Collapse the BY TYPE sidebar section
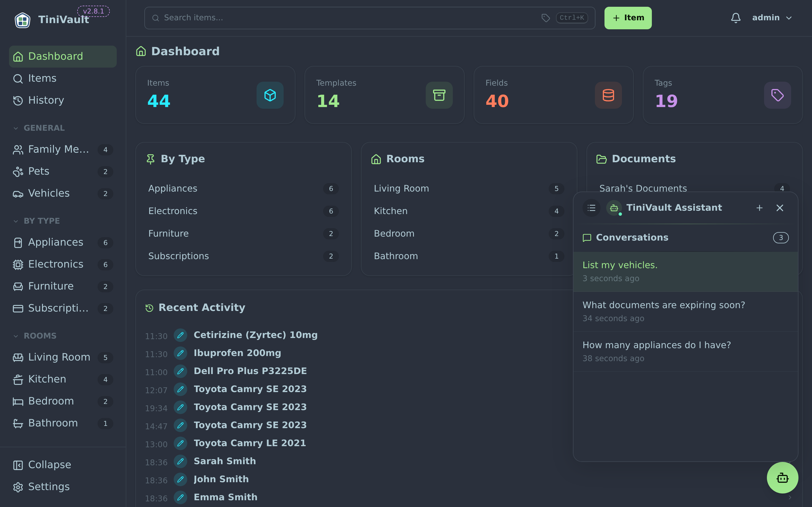 pyautogui.click(x=37, y=221)
